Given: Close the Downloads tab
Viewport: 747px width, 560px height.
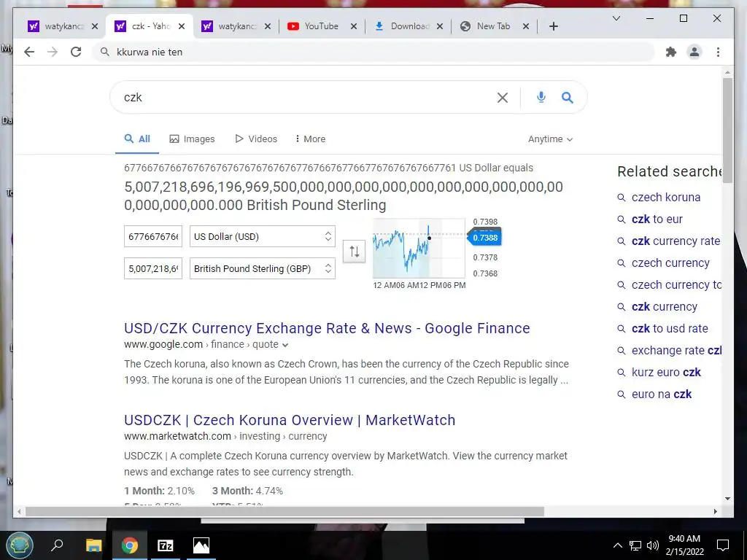Looking at the screenshot, I should [x=440, y=26].
